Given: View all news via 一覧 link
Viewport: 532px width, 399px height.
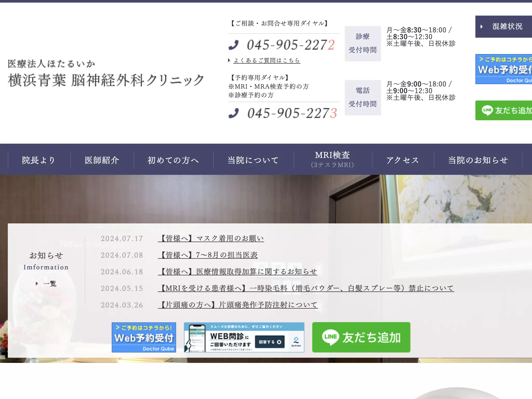Looking at the screenshot, I should pyautogui.click(x=50, y=283).
